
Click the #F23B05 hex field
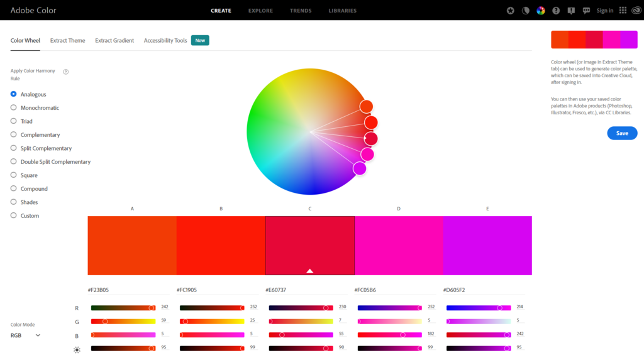coord(128,290)
